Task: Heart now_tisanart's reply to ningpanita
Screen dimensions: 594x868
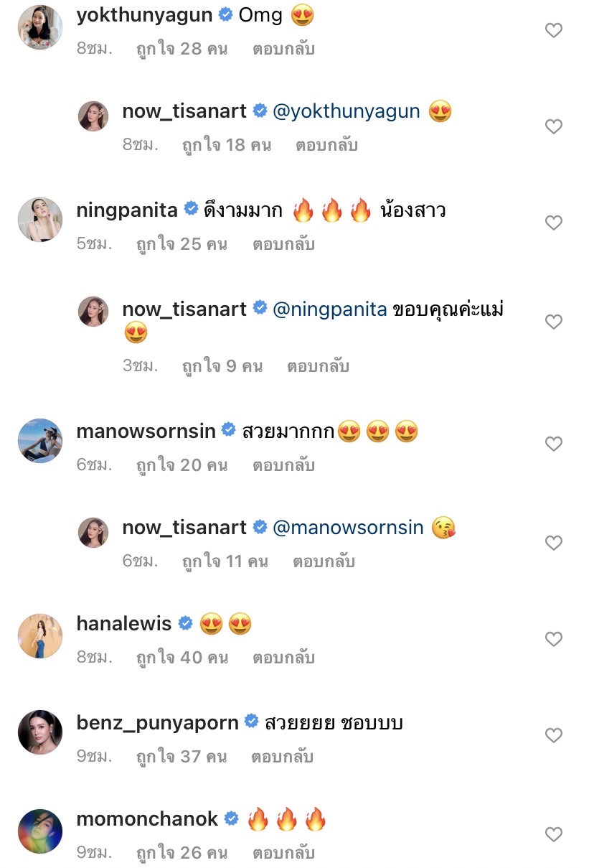Action: pos(553,322)
